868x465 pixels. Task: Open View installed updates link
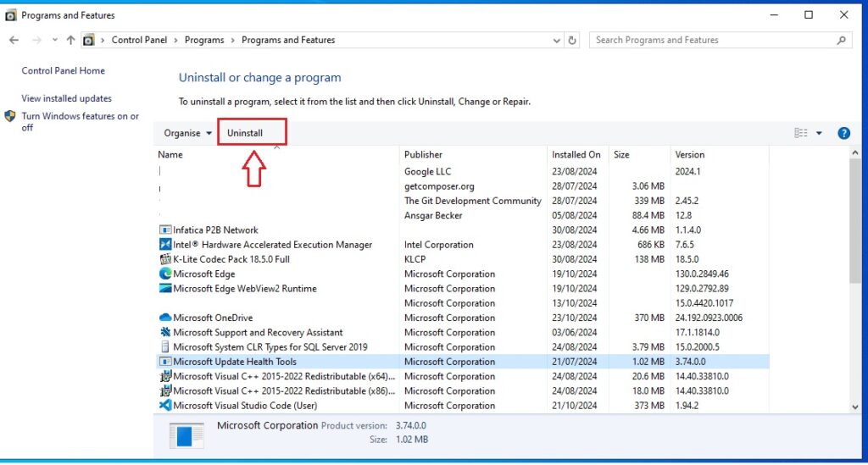[x=66, y=98]
